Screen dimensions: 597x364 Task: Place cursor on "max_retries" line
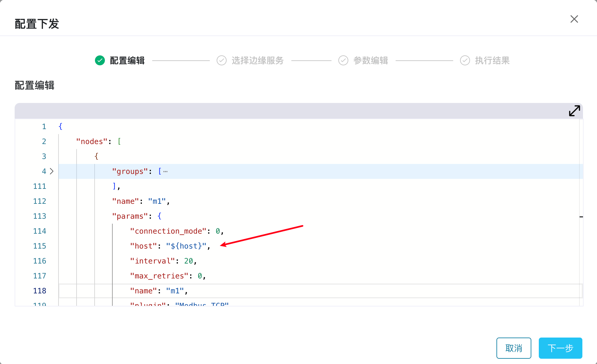tap(159, 276)
